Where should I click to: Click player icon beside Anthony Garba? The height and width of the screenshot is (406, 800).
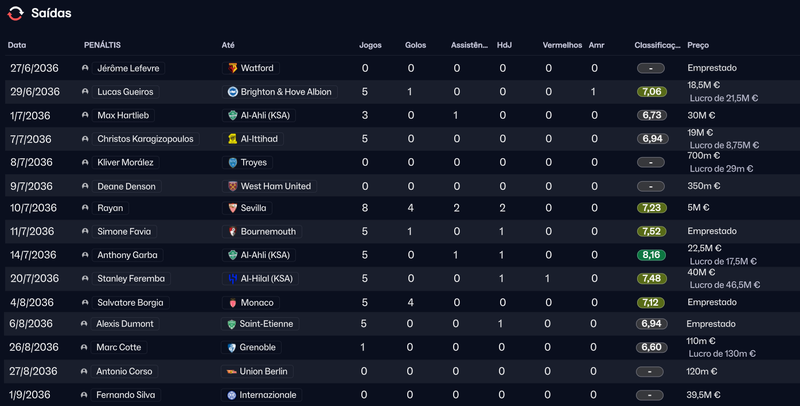[x=85, y=255]
